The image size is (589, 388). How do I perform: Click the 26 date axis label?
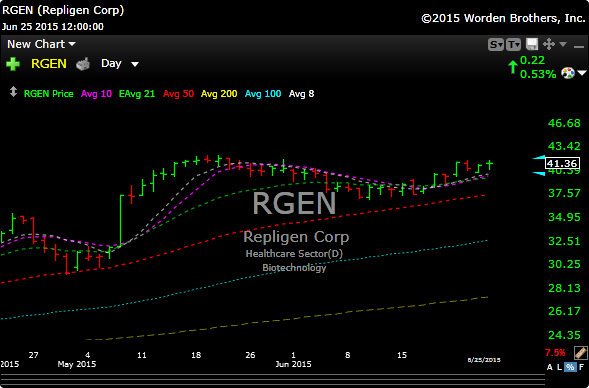point(250,355)
